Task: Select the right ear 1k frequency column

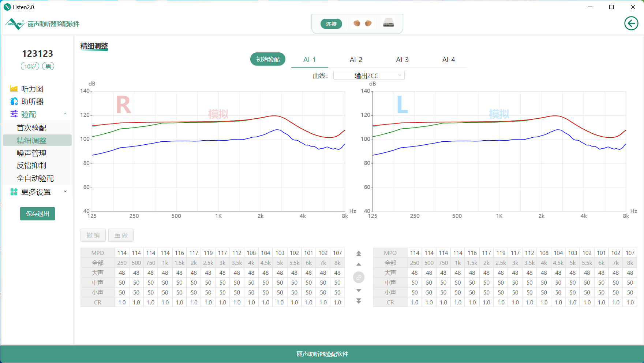Action: pos(165,263)
